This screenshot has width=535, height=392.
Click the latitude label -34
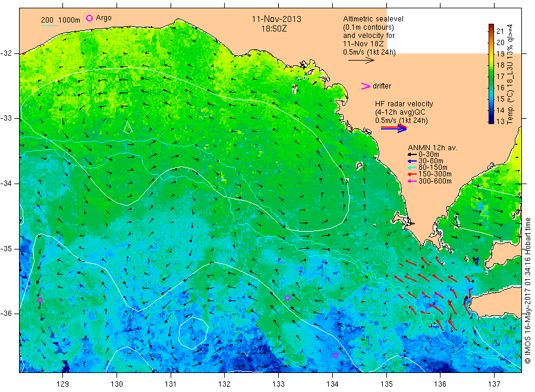pos(6,184)
